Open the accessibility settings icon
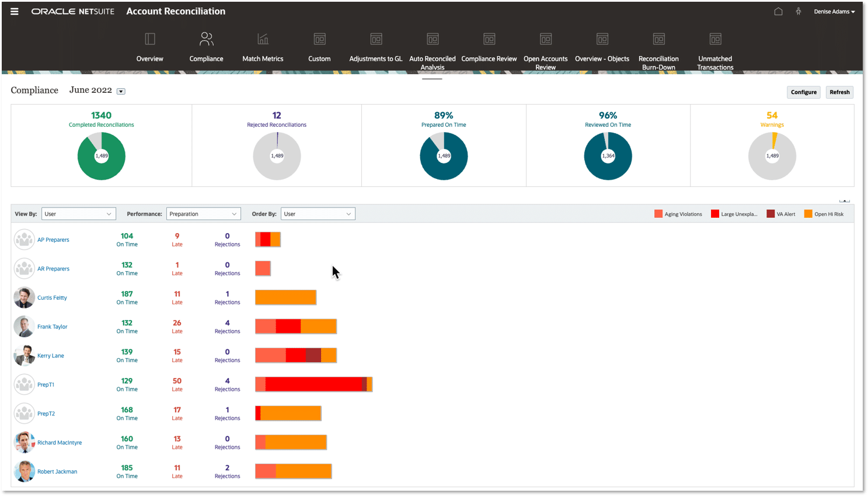This screenshot has height=496, width=868. [798, 11]
